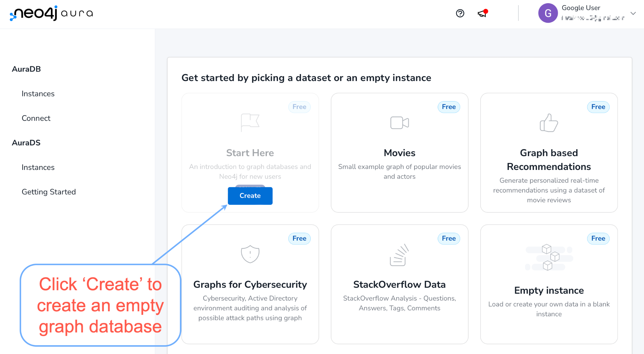
Task: Select Graph based Recommendations title
Action: (x=549, y=160)
